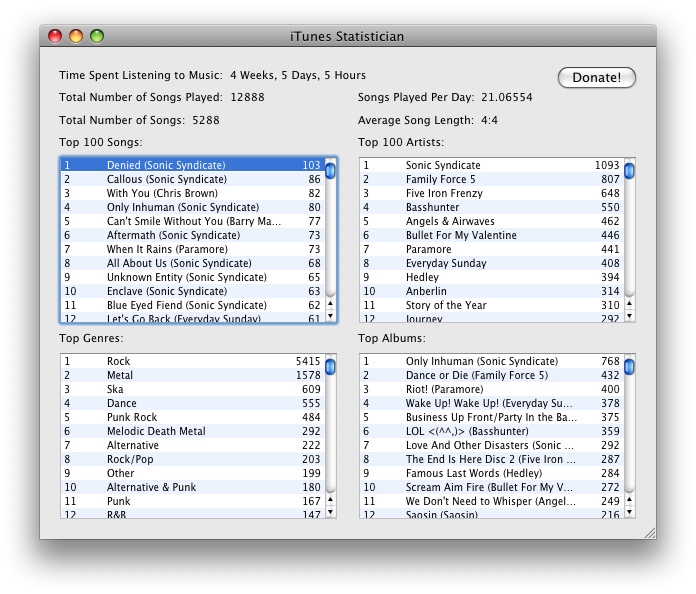
Task: Select artist Five Iron Frenzy
Action: [492, 193]
